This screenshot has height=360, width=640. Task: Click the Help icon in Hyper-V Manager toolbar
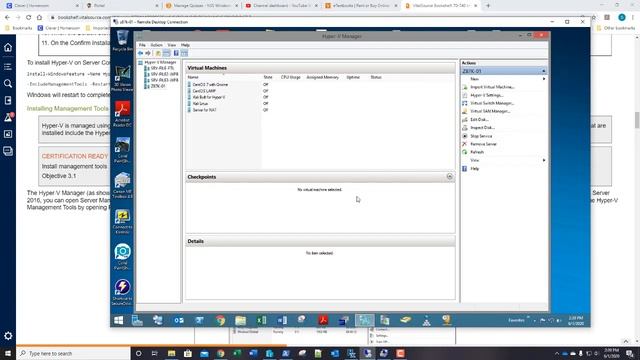[x=176, y=53]
